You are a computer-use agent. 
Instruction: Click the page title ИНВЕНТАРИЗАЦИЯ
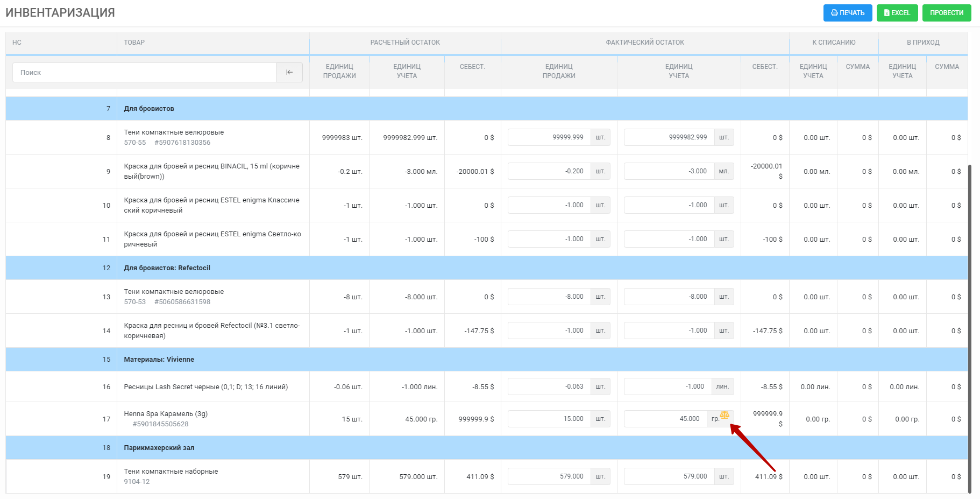[x=60, y=13]
